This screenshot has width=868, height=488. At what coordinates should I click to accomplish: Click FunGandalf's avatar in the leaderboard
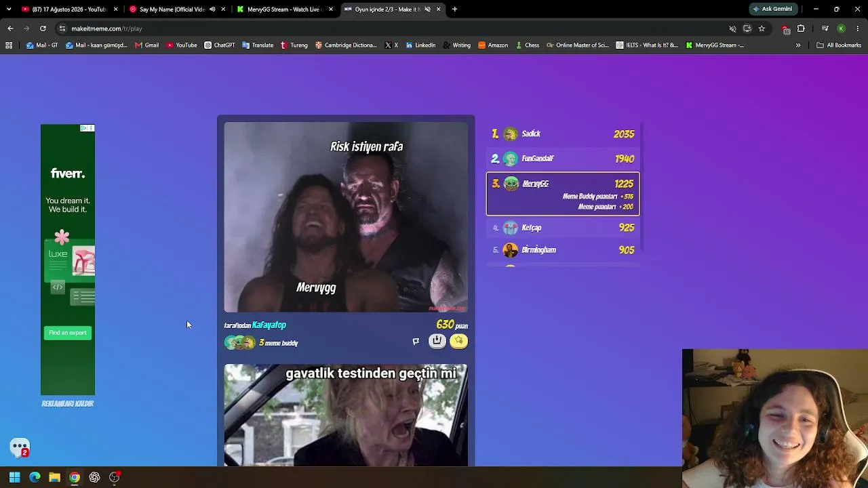[x=511, y=159]
